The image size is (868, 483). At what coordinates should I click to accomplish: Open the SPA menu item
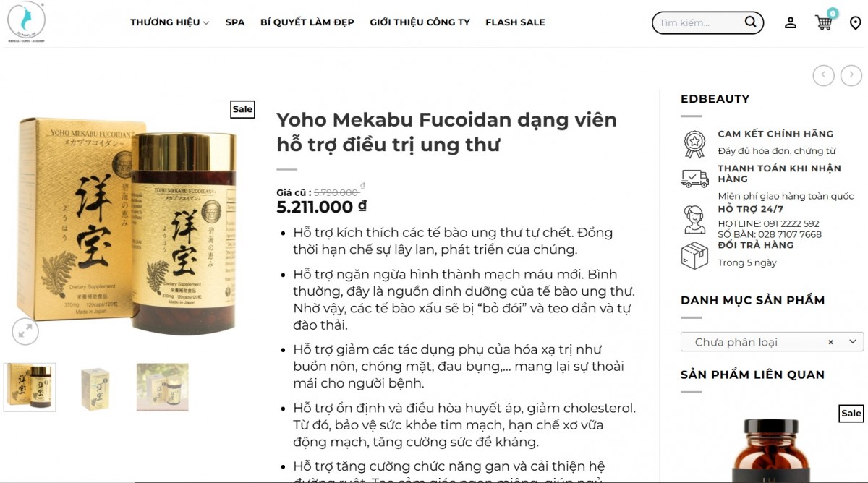point(235,22)
